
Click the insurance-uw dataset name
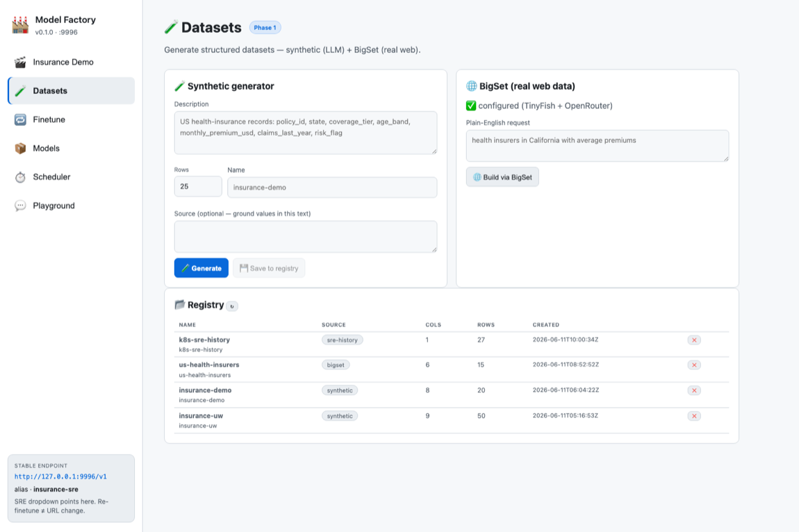click(201, 416)
